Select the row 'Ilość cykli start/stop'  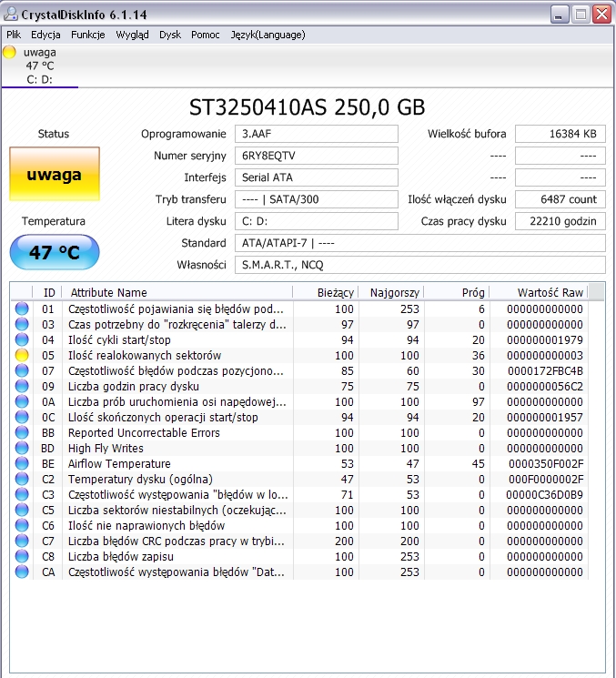tap(299, 339)
